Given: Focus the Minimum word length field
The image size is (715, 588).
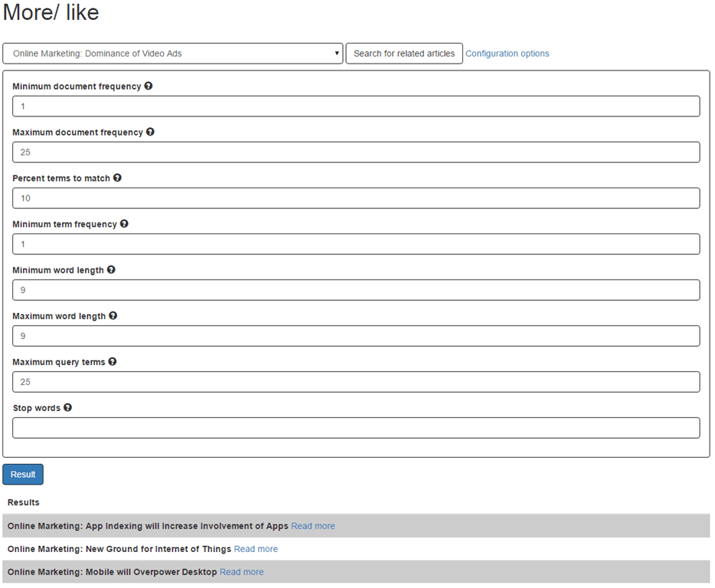Looking at the screenshot, I should pyautogui.click(x=356, y=290).
